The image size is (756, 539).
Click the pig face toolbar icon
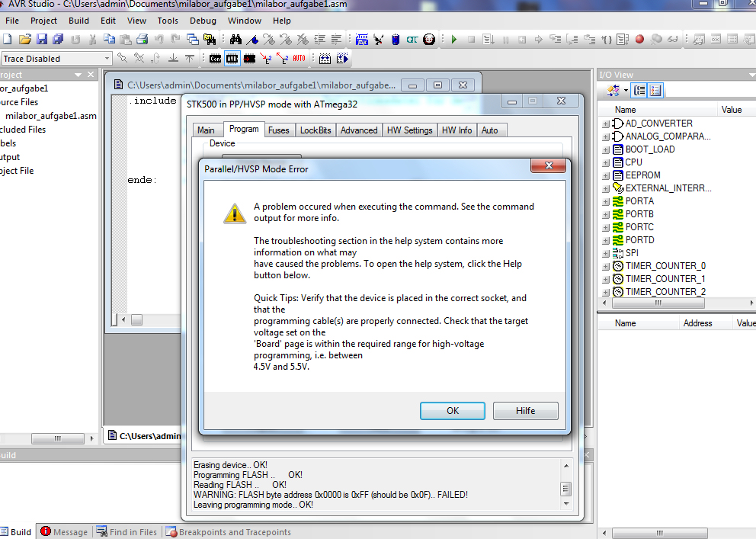point(428,40)
